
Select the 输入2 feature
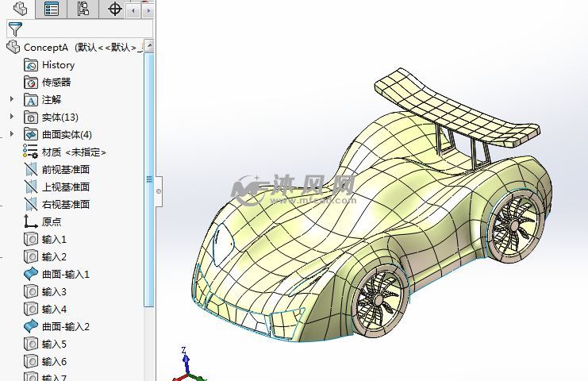(x=54, y=257)
